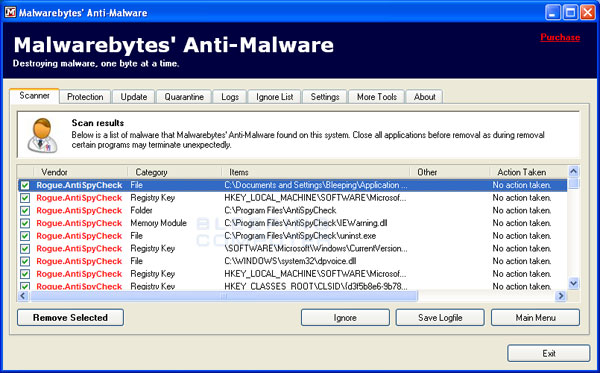
Task: Click the Action Taken column header
Action: tap(529, 172)
